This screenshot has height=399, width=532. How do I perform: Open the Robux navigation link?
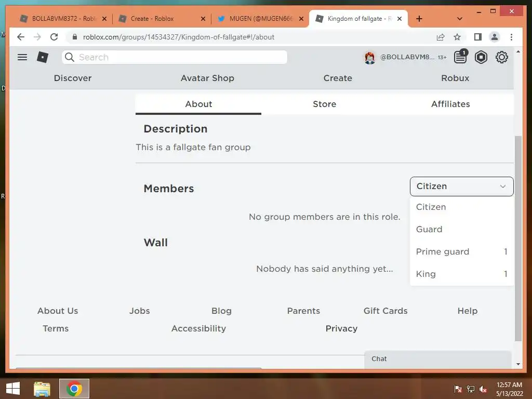[x=455, y=78]
